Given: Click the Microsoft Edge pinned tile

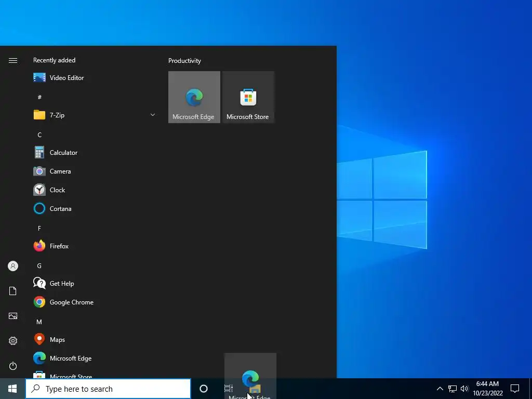Looking at the screenshot, I should pyautogui.click(x=194, y=97).
